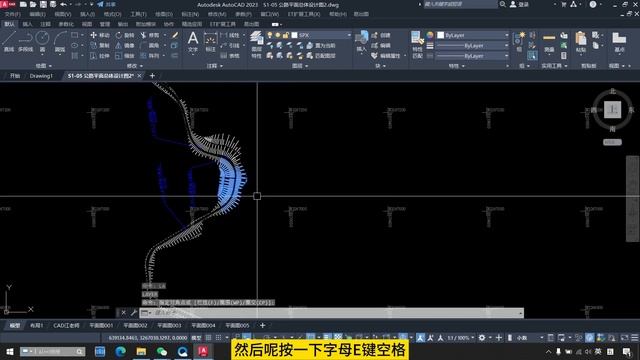Image resolution: width=640 pixels, height=360 pixels.
Task: Expand the 特性 Properties panel
Action: 456,66
